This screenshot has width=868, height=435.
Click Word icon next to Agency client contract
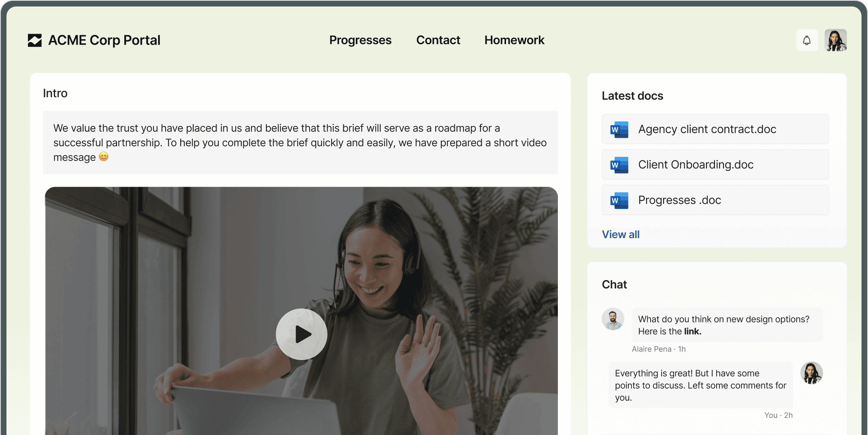point(619,130)
